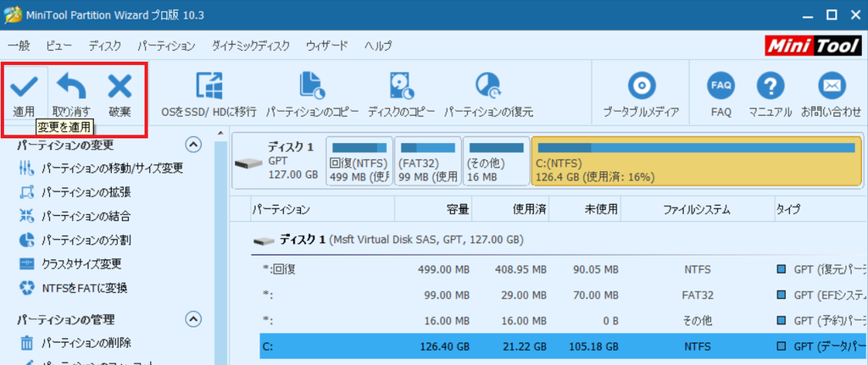The width and height of the screenshot is (868, 365).
Task: Click the 408.95 MB used value
Action: pyautogui.click(x=520, y=270)
